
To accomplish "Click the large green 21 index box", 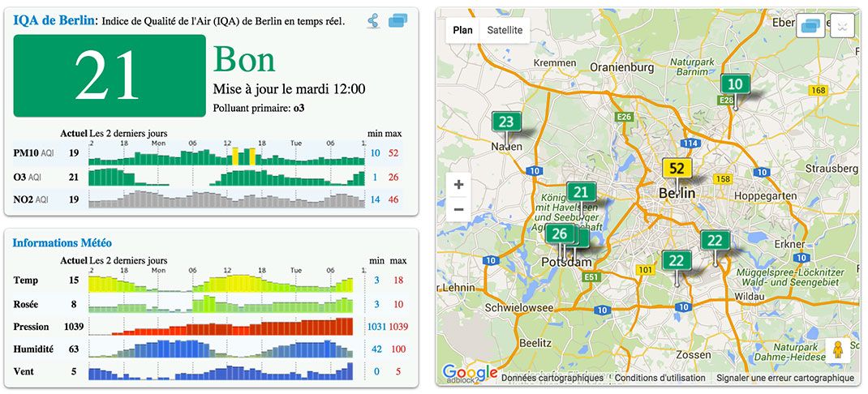I will point(108,75).
